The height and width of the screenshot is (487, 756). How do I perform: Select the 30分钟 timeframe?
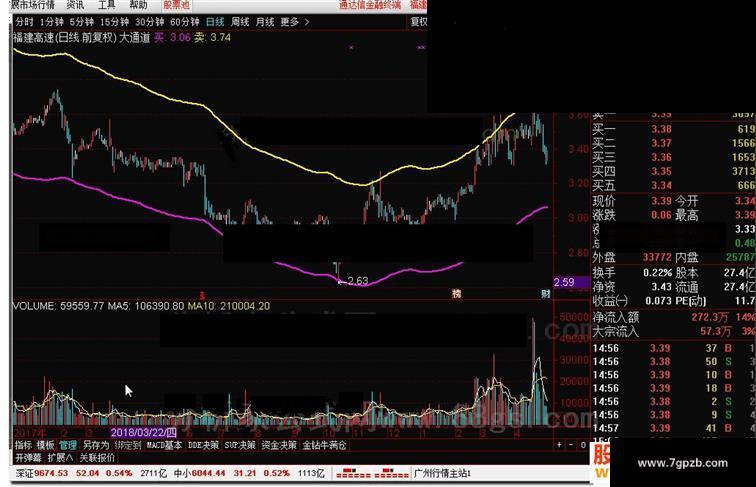pos(149,22)
